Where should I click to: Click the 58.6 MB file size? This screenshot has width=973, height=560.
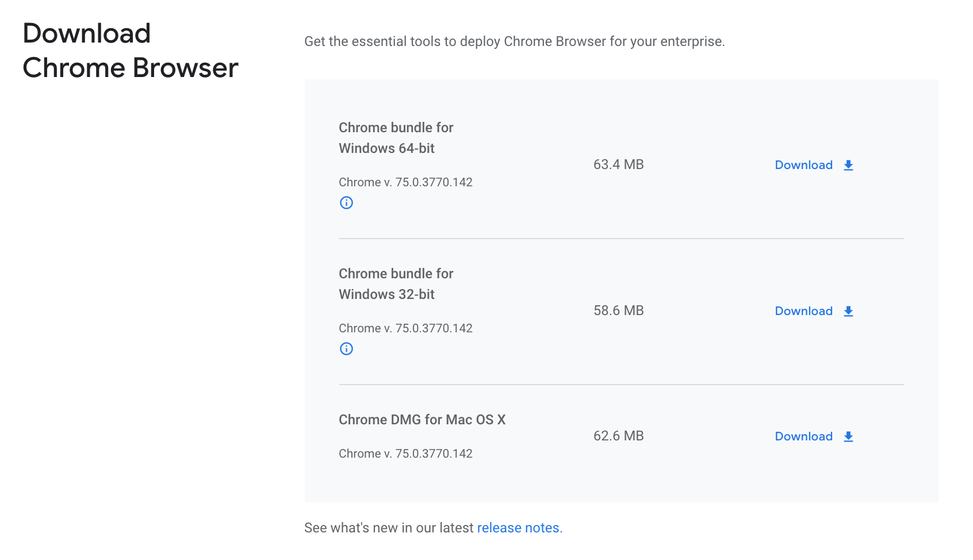coord(618,310)
